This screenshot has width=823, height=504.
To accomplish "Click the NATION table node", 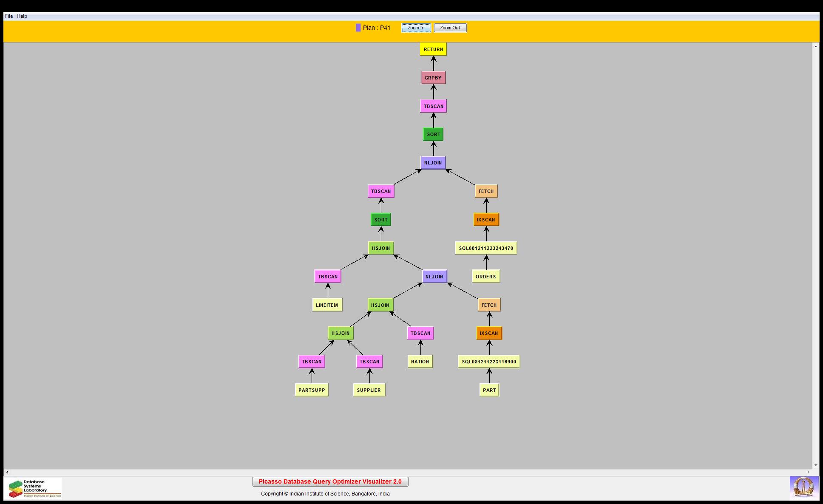I will tap(420, 362).
